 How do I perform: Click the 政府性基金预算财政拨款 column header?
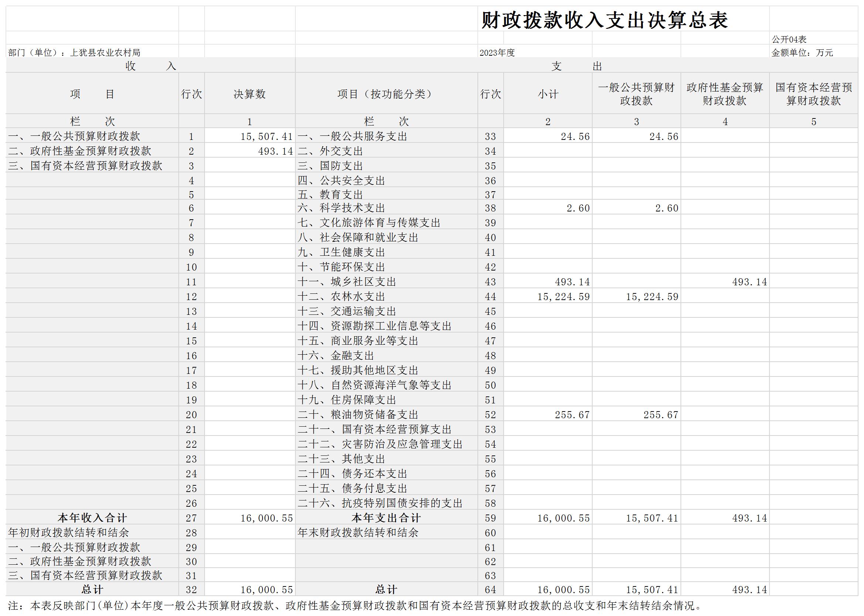pyautogui.click(x=725, y=94)
